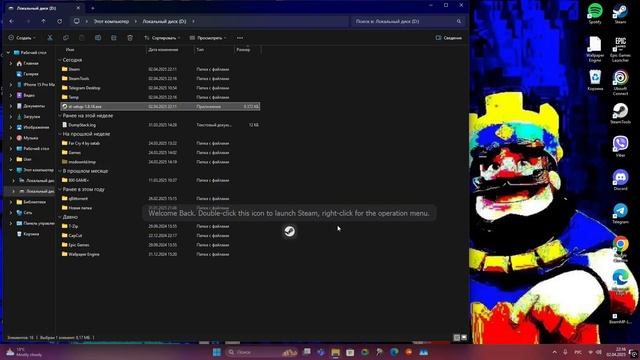Expand Библиотеки tree node
The height and width of the screenshot is (360, 640).
tap(11, 202)
